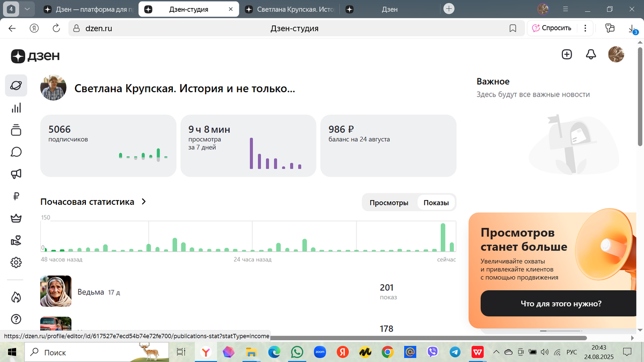Show hidden system tray icons
Screen dimensions: 644x362
coord(496,352)
